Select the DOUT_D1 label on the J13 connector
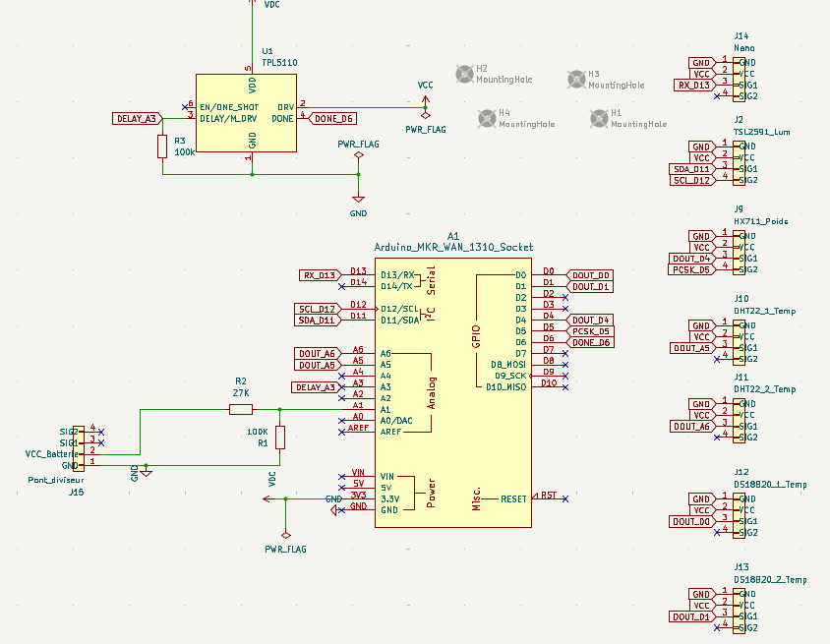The height and width of the screenshot is (644, 830). (x=692, y=616)
